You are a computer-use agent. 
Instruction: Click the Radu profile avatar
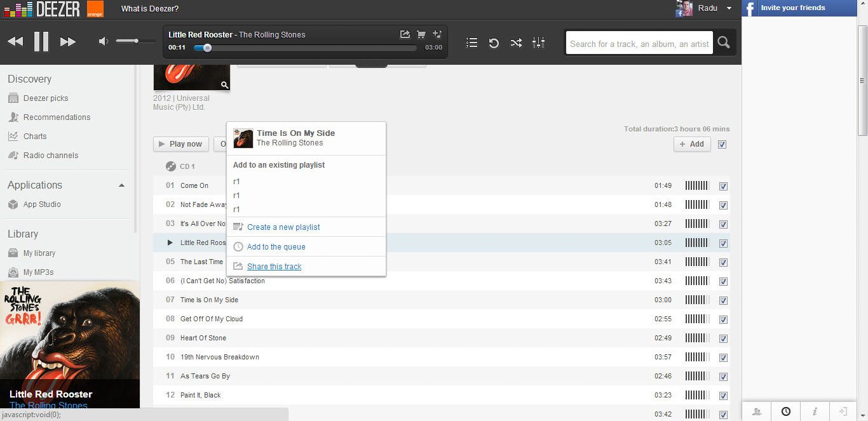click(684, 8)
